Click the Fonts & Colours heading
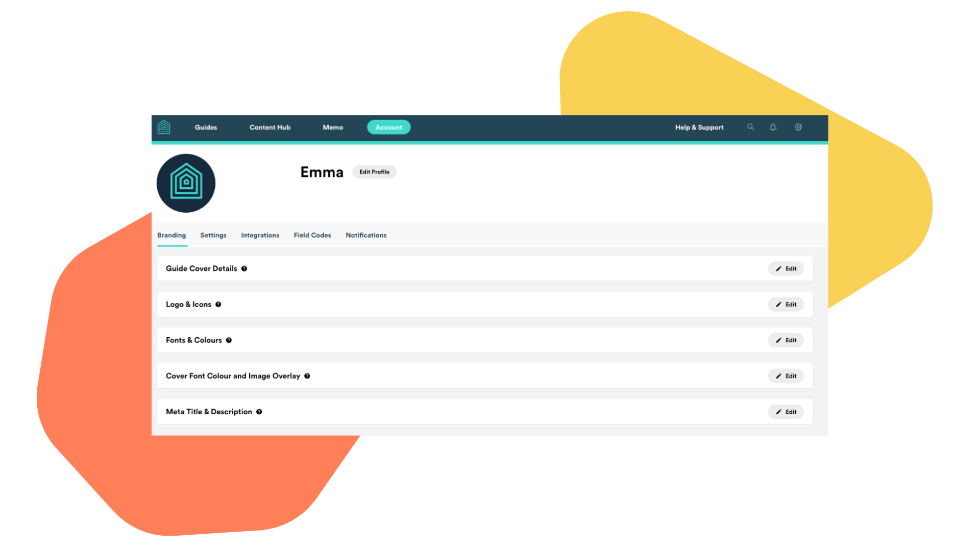The image size is (980, 551). [x=194, y=340]
